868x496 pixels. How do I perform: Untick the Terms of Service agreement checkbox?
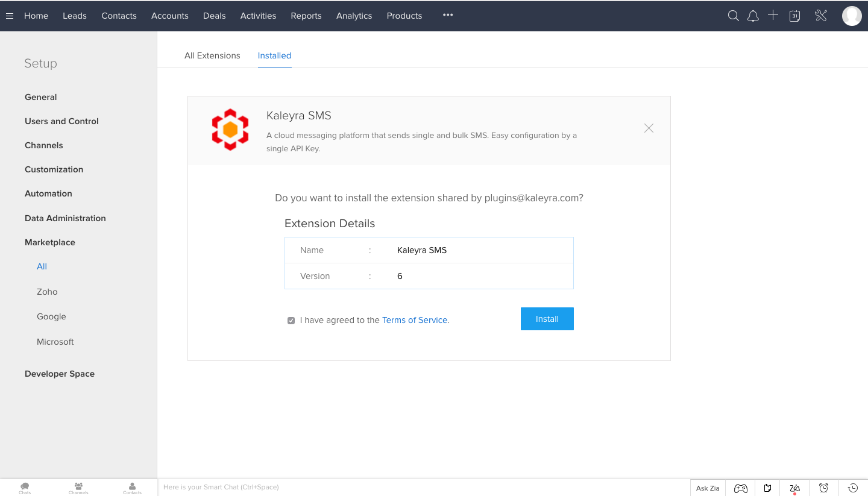pos(291,321)
